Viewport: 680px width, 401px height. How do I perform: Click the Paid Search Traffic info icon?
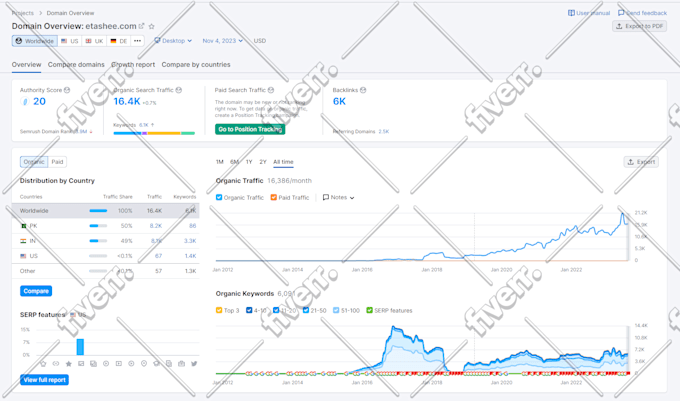point(271,90)
